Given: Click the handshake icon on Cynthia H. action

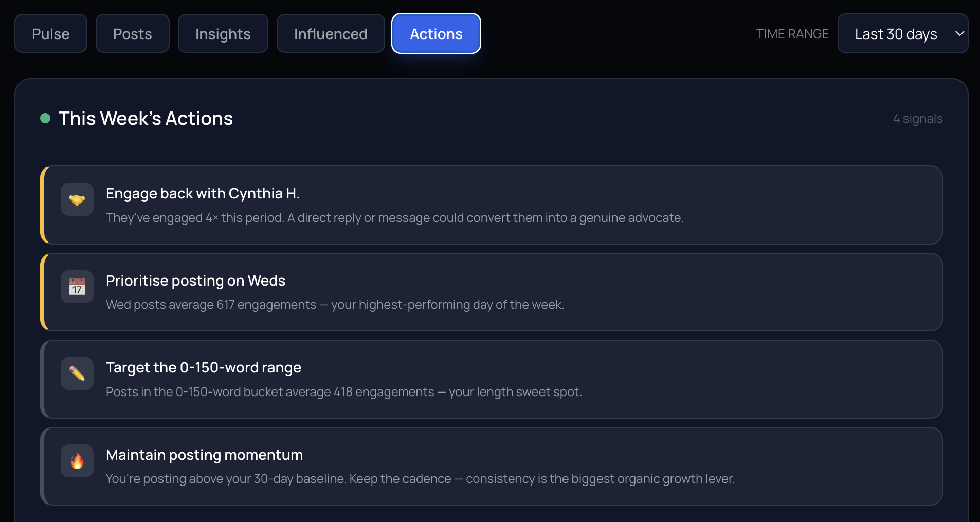Looking at the screenshot, I should coord(77,199).
